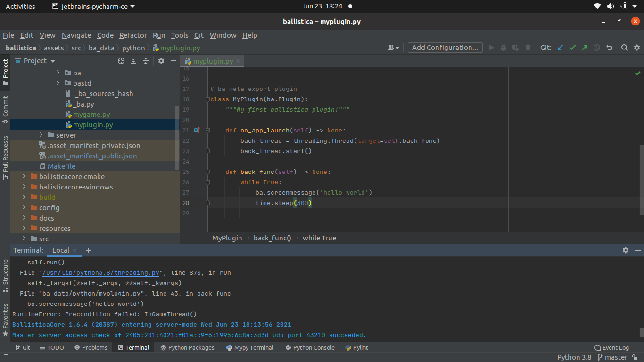This screenshot has height=362, width=644.
Task: Roll back changes with the undo arrow icon
Action: coord(609,47)
